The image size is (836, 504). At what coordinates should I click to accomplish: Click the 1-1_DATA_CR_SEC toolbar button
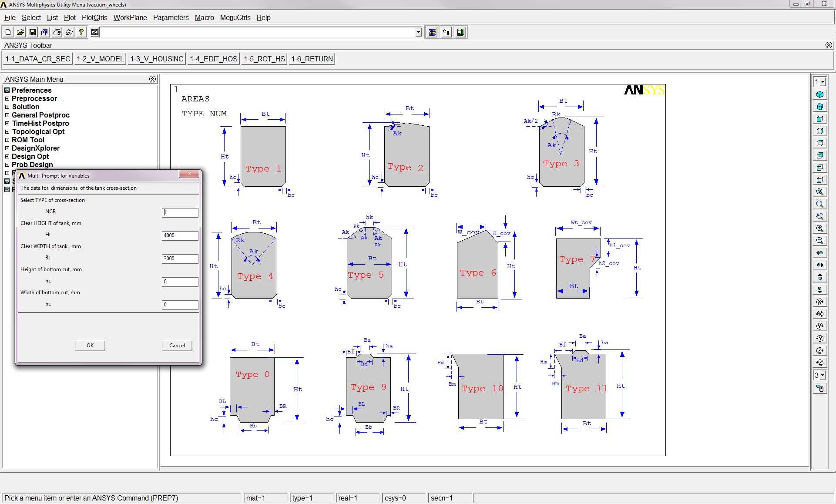click(38, 59)
